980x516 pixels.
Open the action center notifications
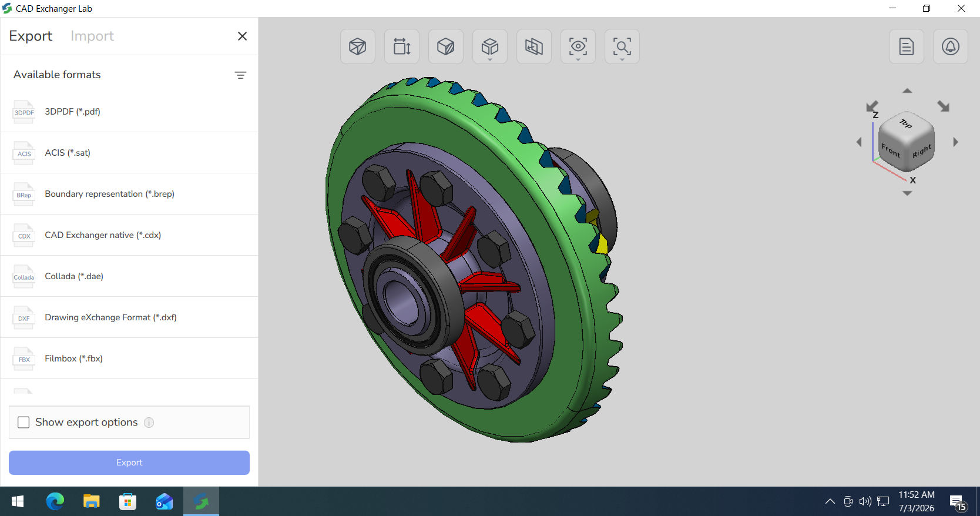tap(958, 502)
